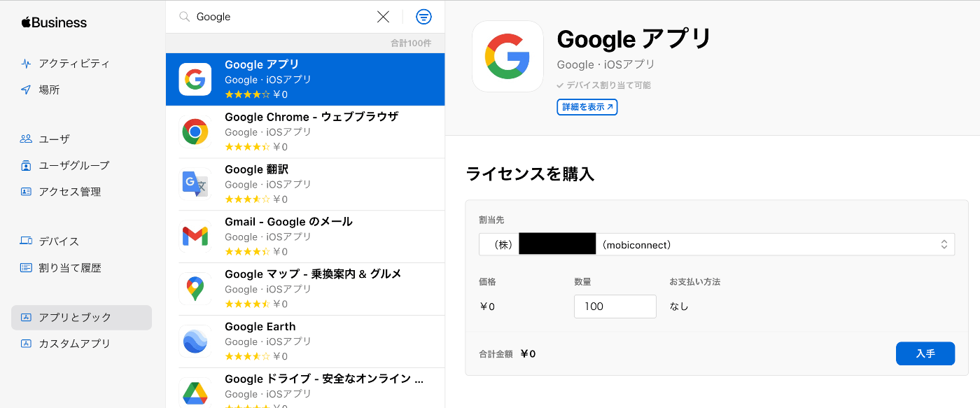
Task: Click the star rating of Google 翻訳
Action: coord(247,199)
